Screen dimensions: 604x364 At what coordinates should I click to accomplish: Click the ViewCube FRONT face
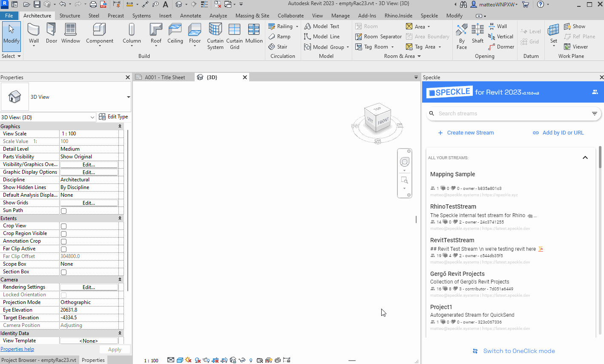[x=383, y=120]
